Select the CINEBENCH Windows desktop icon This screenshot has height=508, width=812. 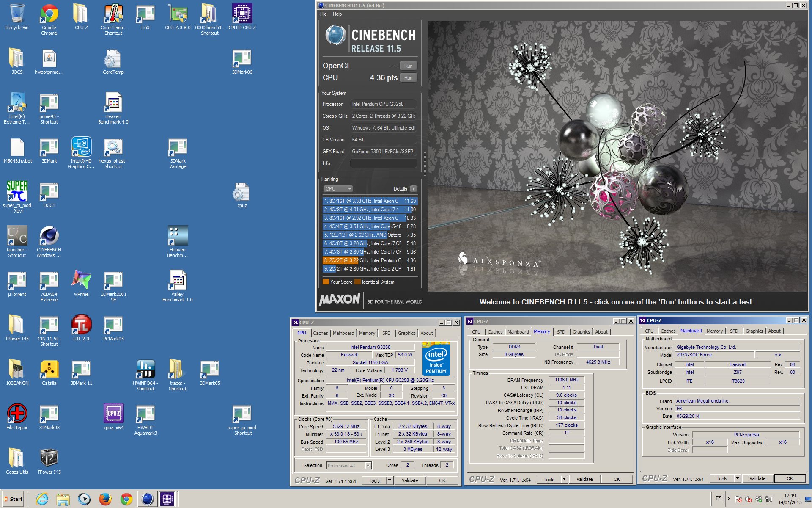pyautogui.click(x=49, y=242)
